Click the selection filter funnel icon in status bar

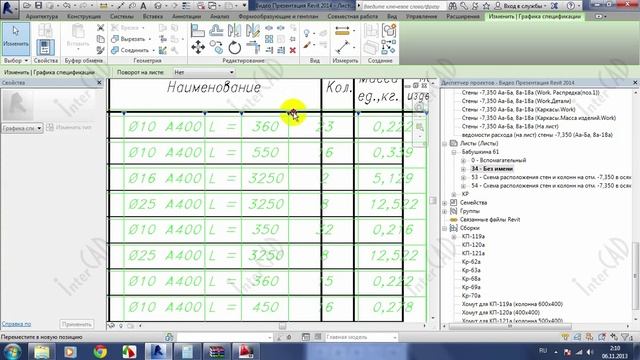(625, 337)
